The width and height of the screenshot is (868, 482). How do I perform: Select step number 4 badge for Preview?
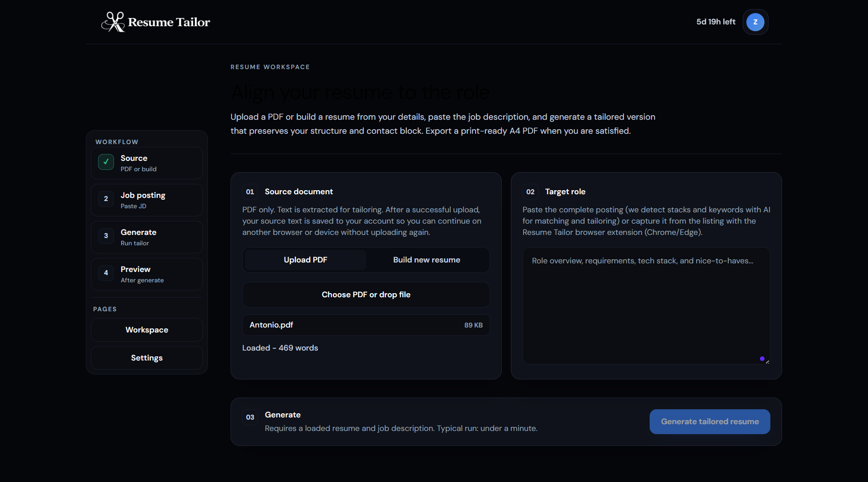tap(106, 273)
